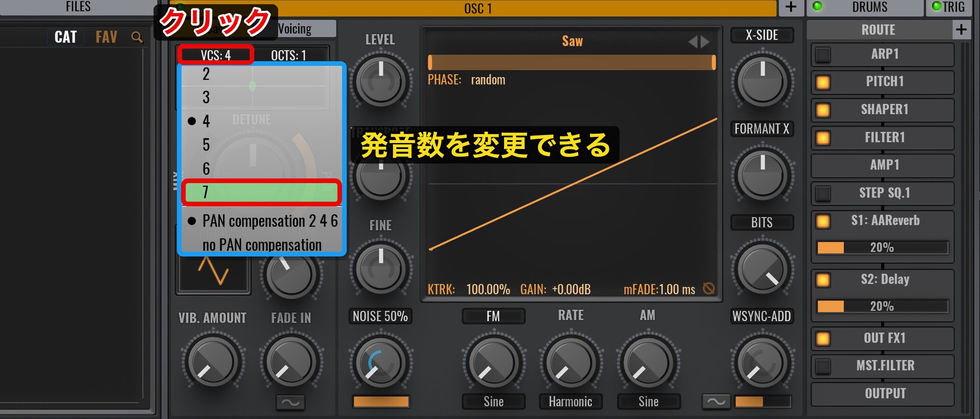Open the BITS mode dropdown

click(762, 222)
